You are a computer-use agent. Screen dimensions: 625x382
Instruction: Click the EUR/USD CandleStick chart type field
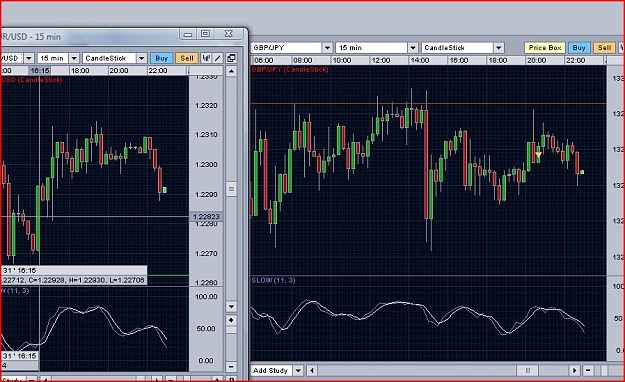click(x=110, y=58)
